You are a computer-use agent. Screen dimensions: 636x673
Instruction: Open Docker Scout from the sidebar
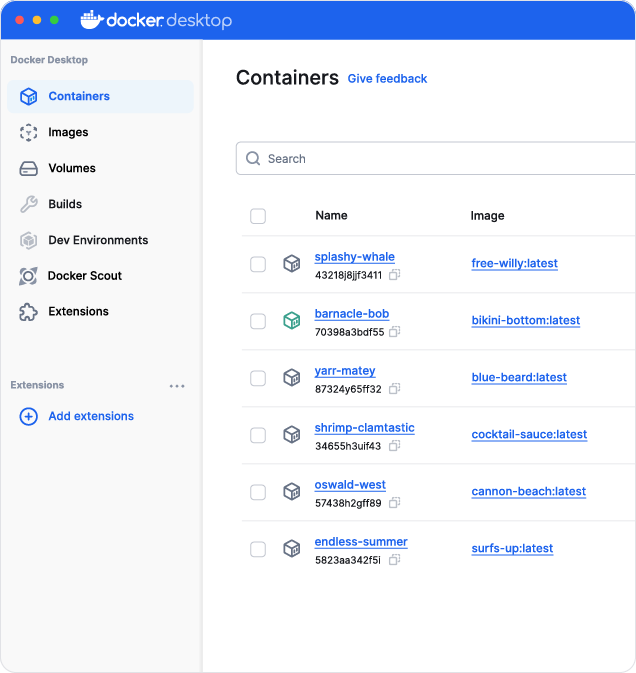click(x=84, y=276)
